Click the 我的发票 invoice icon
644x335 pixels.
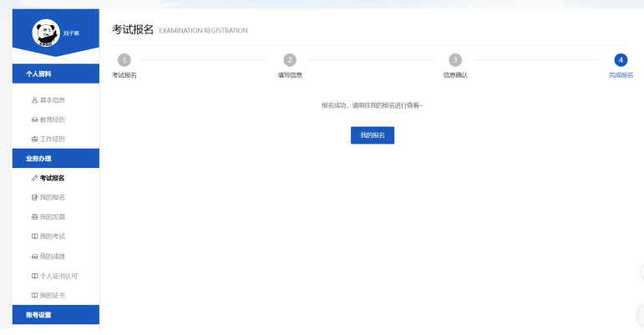[x=34, y=216]
